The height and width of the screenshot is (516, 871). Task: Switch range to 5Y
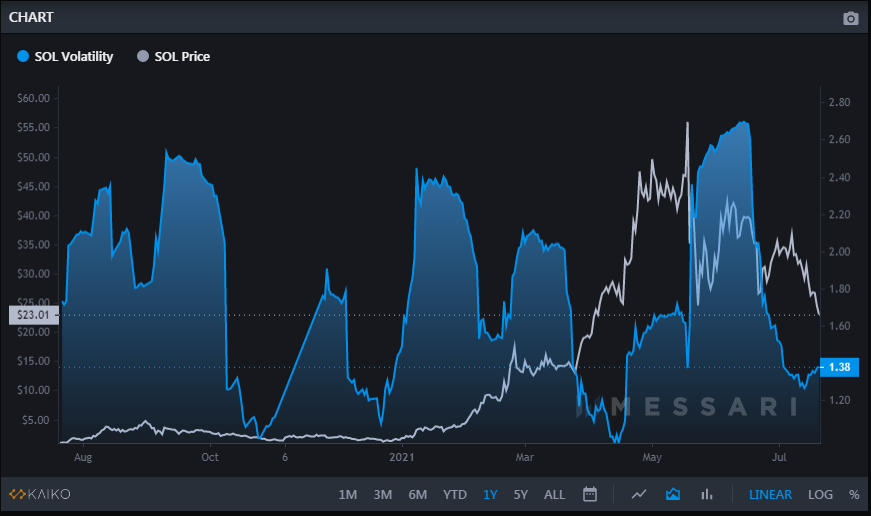click(x=520, y=494)
